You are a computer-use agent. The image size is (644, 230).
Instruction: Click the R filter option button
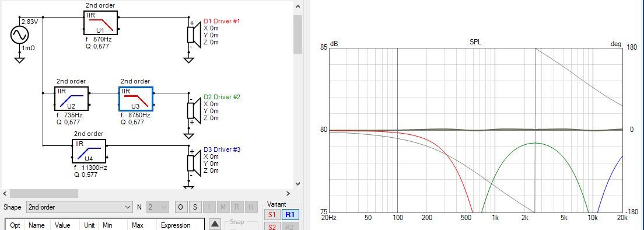click(237, 207)
